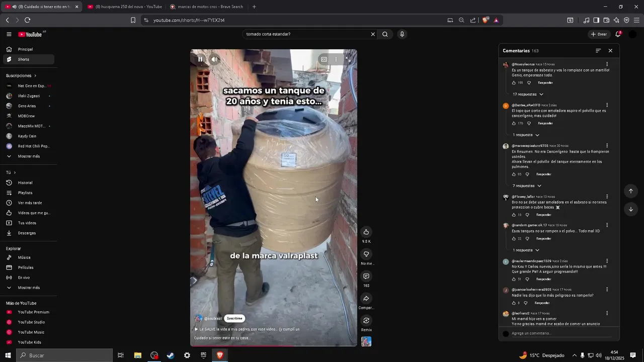Pause the Shorts video
The width and height of the screenshot is (644, 362).
[x=200, y=59]
